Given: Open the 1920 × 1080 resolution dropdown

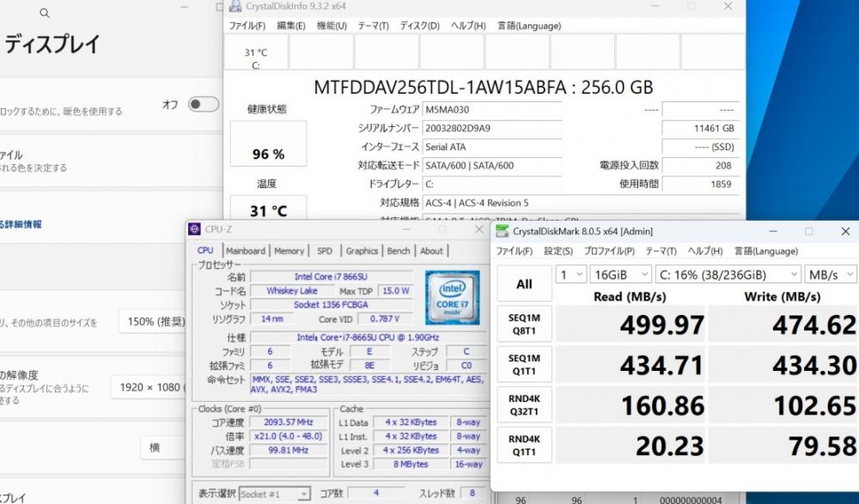Looking at the screenshot, I should click(x=149, y=387).
